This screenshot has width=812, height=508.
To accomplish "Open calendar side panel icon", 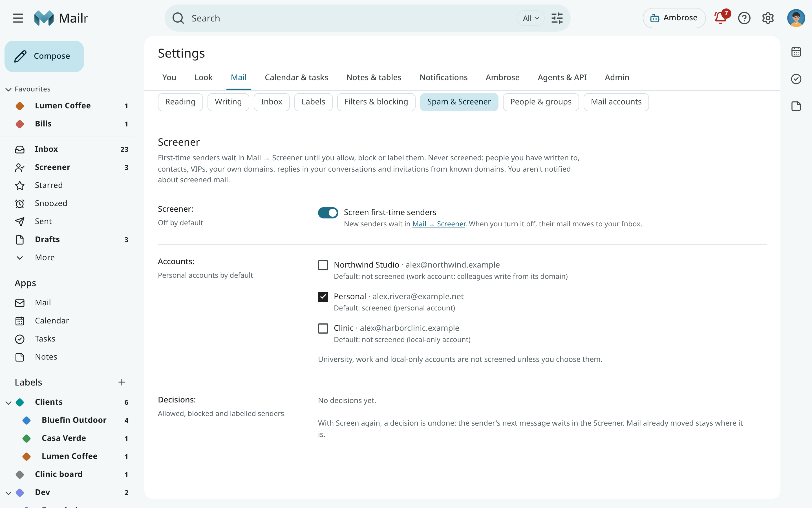I will pos(796,52).
